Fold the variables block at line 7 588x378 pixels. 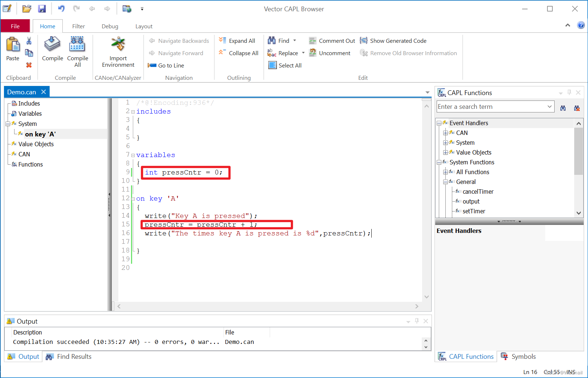133,155
